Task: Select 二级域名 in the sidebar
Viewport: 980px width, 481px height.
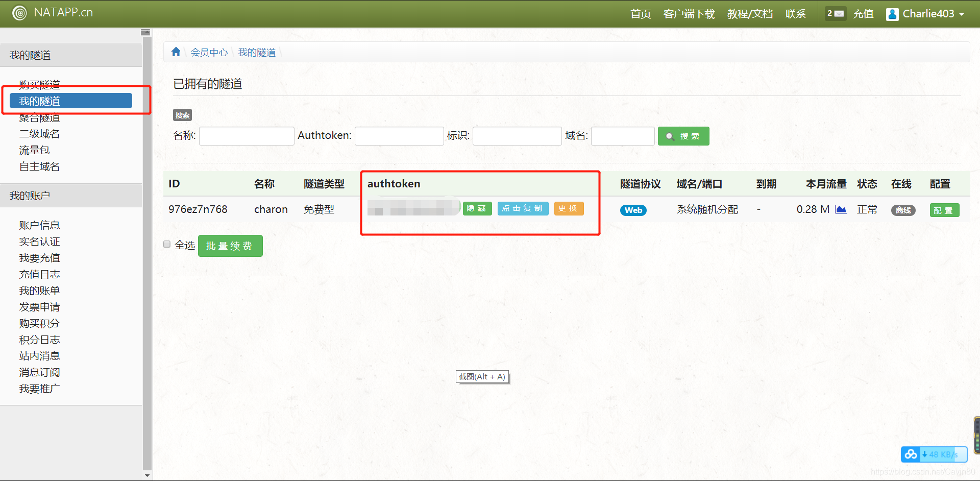Action: (39, 134)
